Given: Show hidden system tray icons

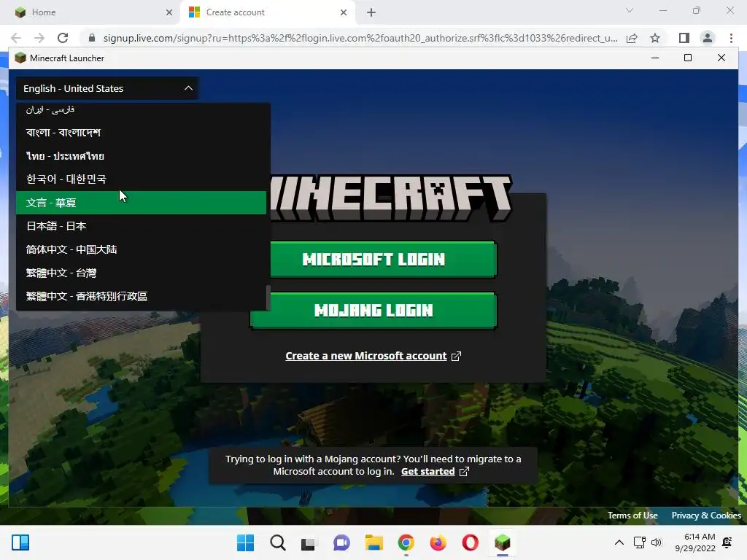Looking at the screenshot, I should pos(619,542).
